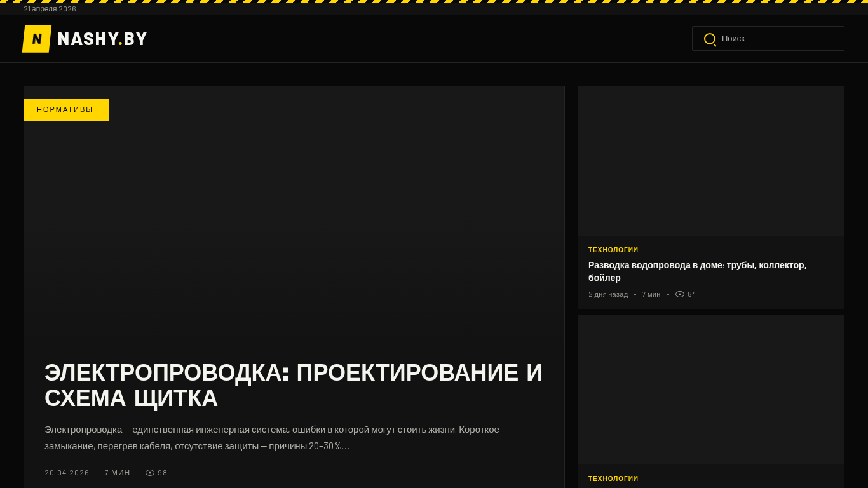This screenshot has width=868, height=488.
Task: Click the NASHY.BY site name text
Action: point(102,39)
